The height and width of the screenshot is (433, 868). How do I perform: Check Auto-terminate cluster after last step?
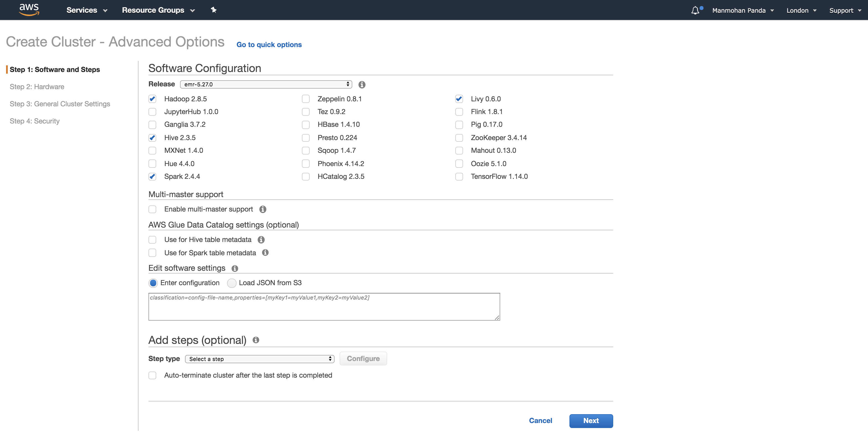pos(153,375)
